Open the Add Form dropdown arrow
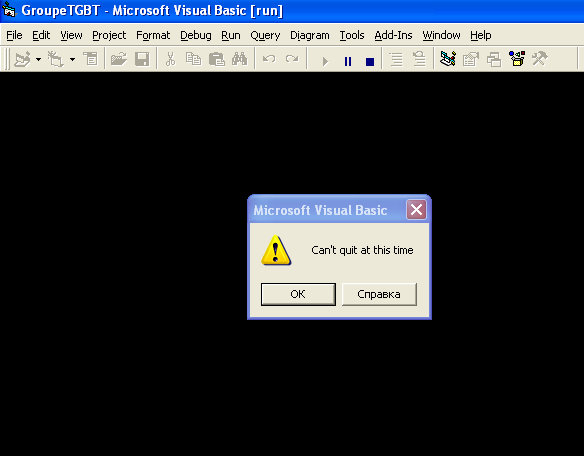This screenshot has width=584, height=456. coord(73,59)
